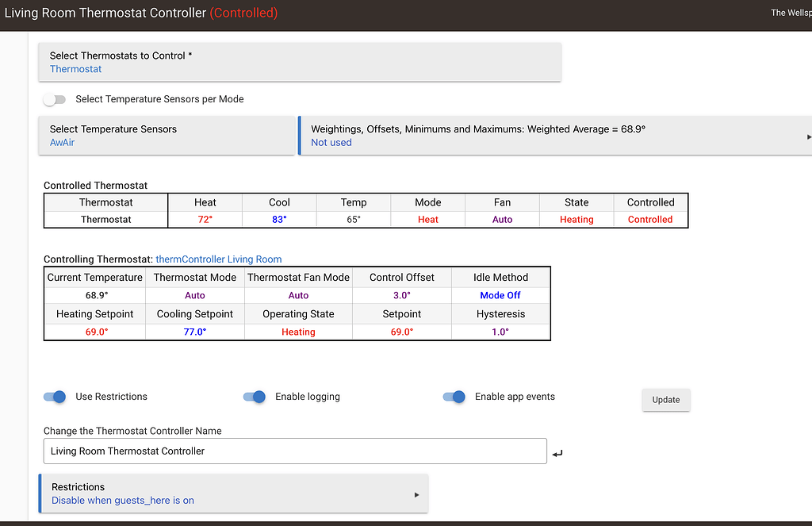Click the Cool setpoint value 83°
Viewport: 812px width, 526px height.
pos(279,220)
